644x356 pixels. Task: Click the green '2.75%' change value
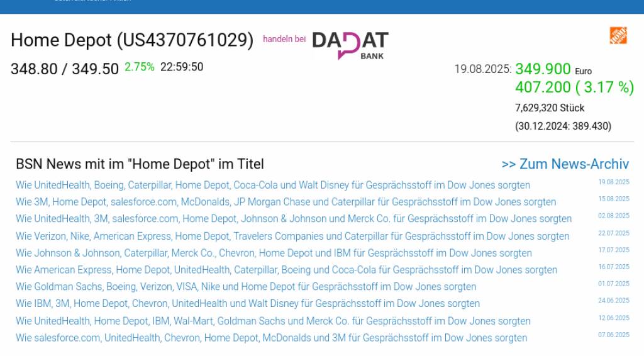139,67
